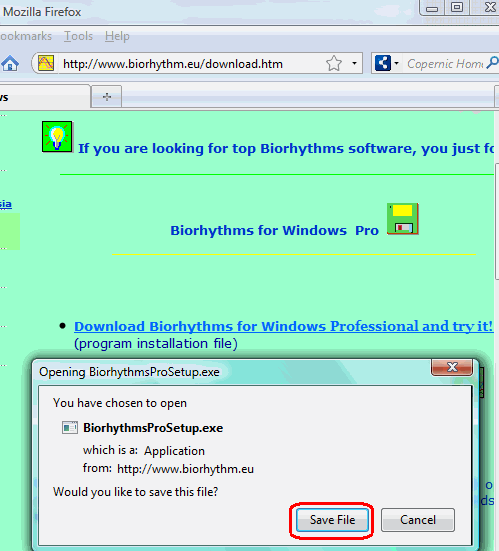Open the Tools menu
Image resolution: width=499 pixels, height=551 pixels.
tap(78, 36)
